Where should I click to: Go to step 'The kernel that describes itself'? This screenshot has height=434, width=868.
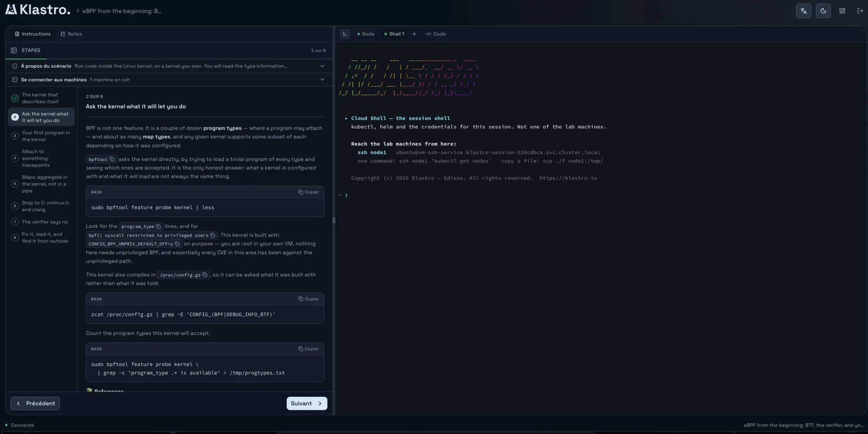(41, 98)
